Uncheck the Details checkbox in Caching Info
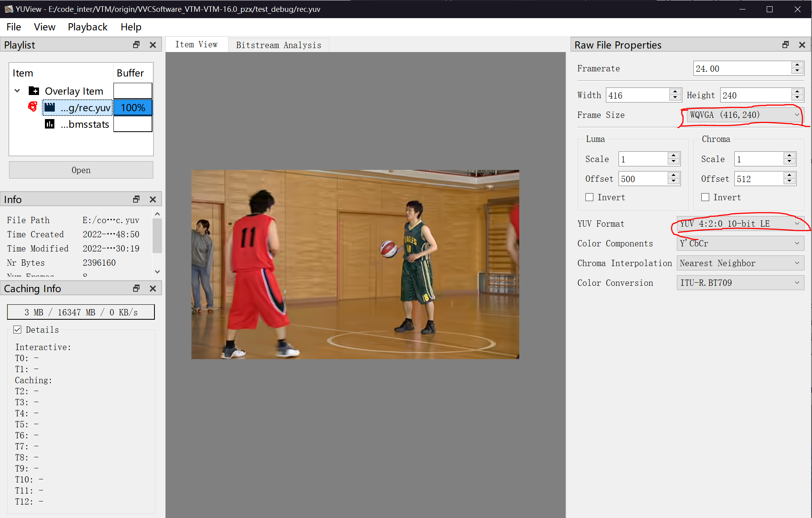Screen dimensions: 812x518 [17, 330]
